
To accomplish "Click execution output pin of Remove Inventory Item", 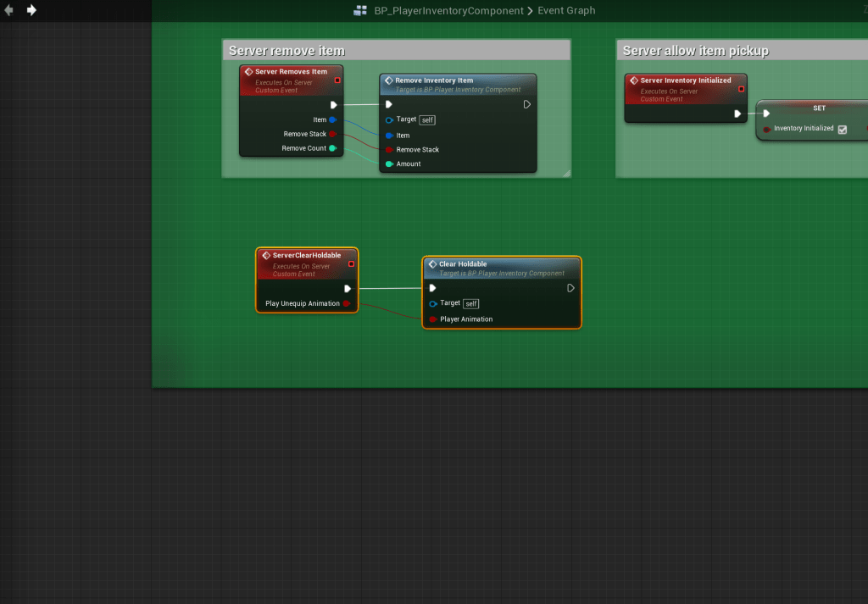I will (526, 104).
